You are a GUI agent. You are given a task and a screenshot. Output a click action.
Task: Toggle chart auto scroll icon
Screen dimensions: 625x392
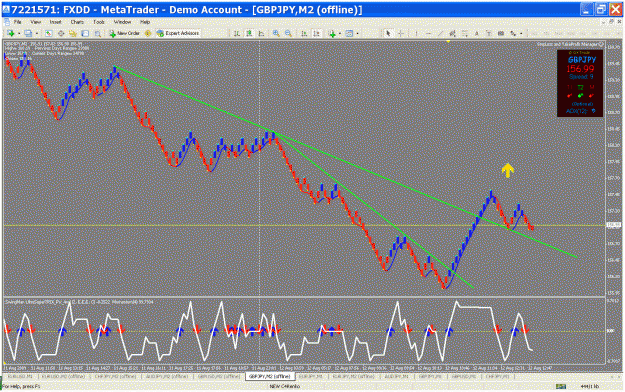click(x=304, y=33)
